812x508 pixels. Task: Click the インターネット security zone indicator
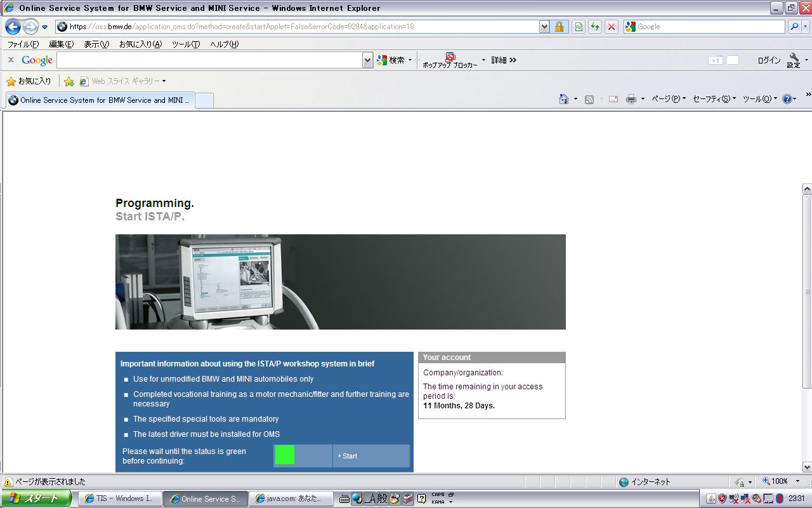[x=645, y=482]
